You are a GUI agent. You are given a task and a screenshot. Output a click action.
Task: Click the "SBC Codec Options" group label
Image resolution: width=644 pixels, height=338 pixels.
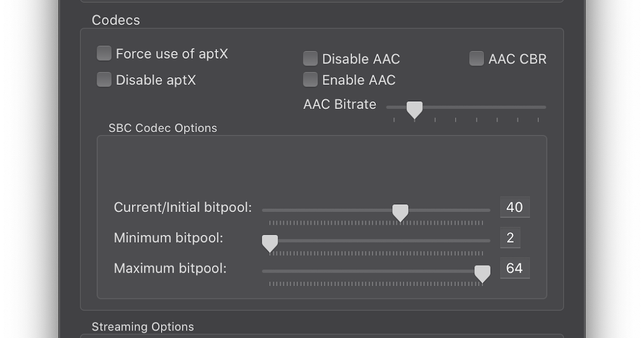pos(163,128)
